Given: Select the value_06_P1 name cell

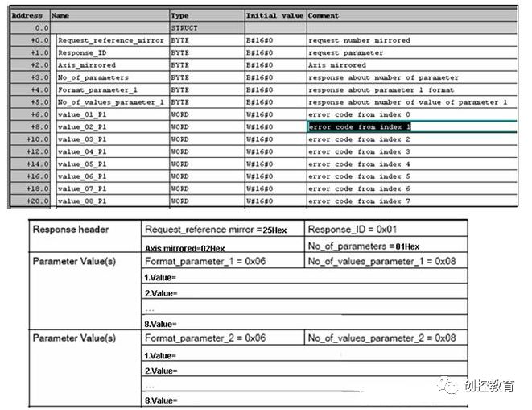Looking at the screenshot, I should point(113,176).
